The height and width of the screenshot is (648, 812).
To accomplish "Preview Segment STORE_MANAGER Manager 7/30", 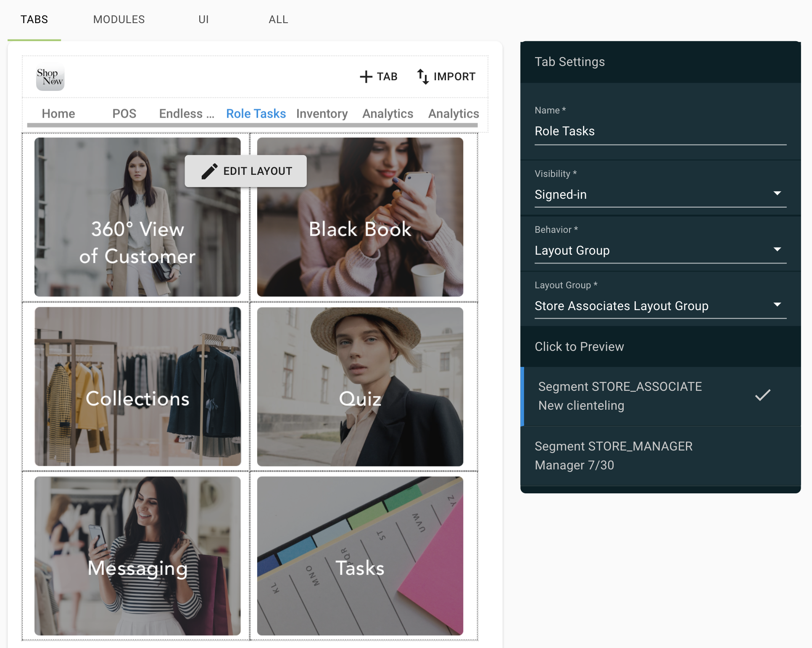I will click(661, 456).
